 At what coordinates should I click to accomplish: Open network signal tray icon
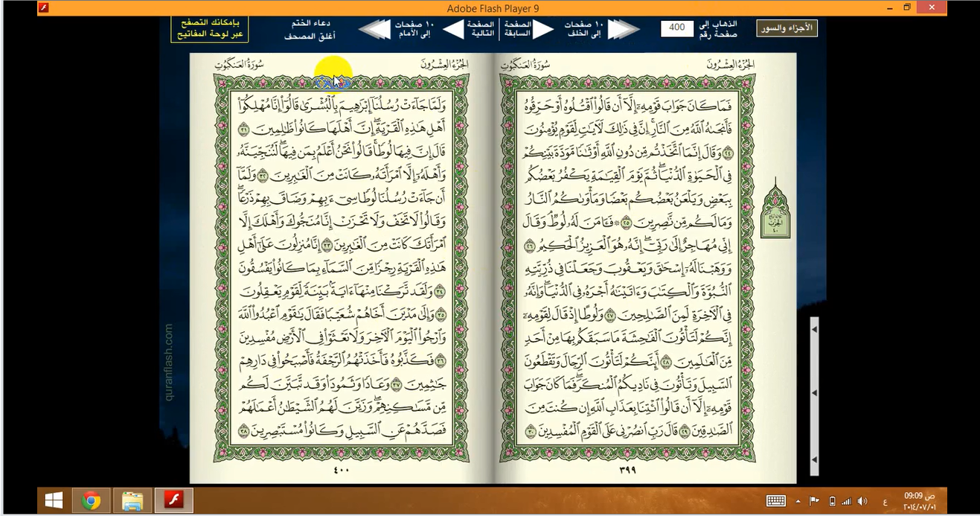pos(847,501)
